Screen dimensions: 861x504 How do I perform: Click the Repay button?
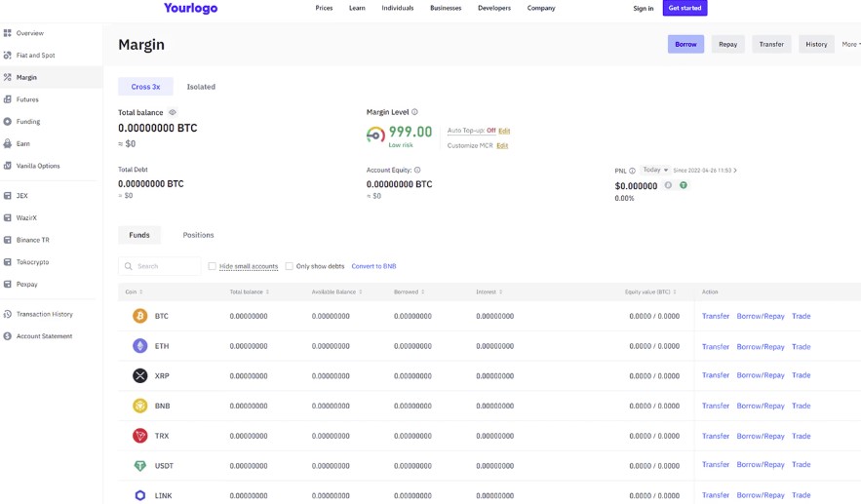[x=728, y=45]
